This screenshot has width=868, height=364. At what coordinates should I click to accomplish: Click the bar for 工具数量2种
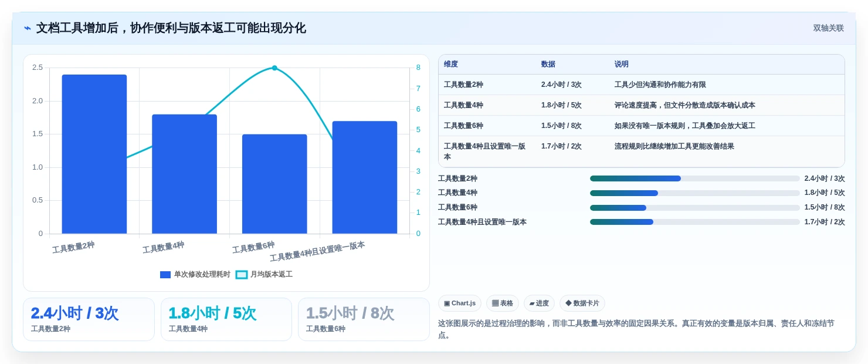94,154
